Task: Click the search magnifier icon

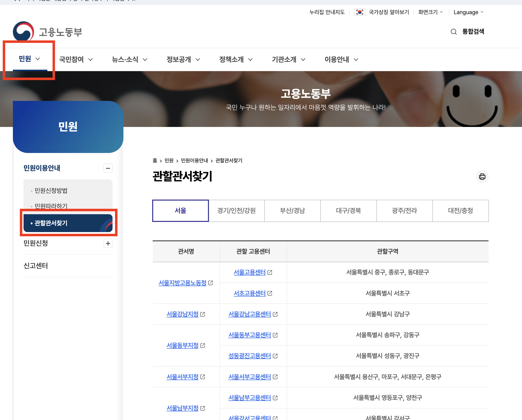Action: (x=454, y=32)
